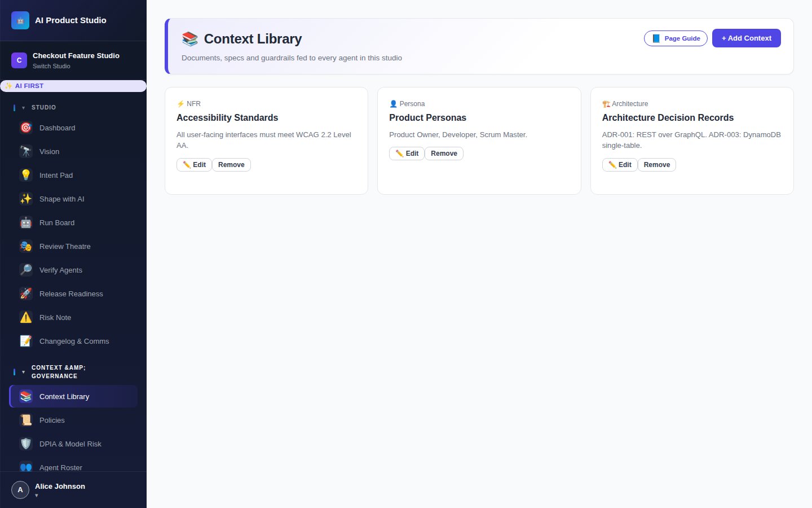Click the books icon in the page header
This screenshot has height=508, width=812.
click(190, 39)
